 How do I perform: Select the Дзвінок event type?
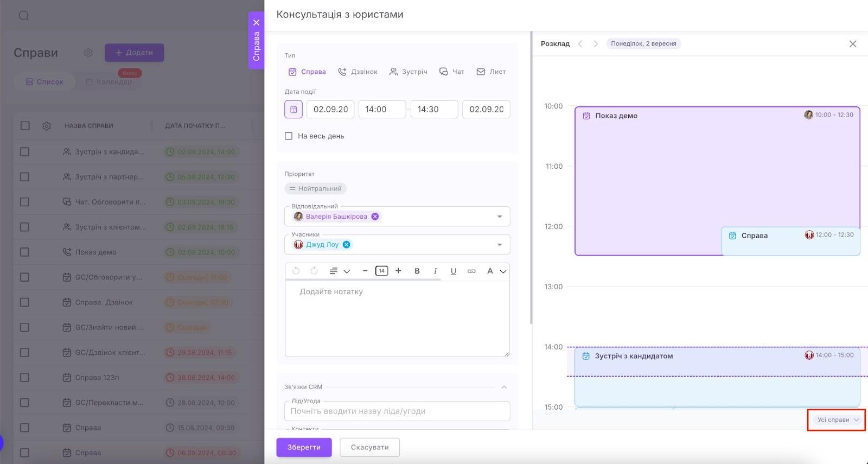(x=358, y=72)
